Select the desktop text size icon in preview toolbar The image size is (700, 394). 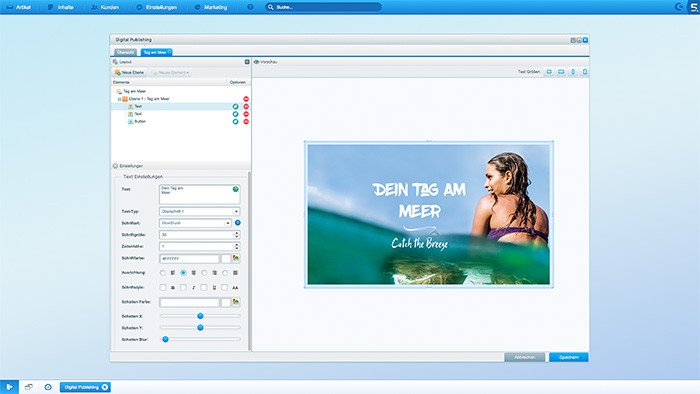[x=549, y=72]
